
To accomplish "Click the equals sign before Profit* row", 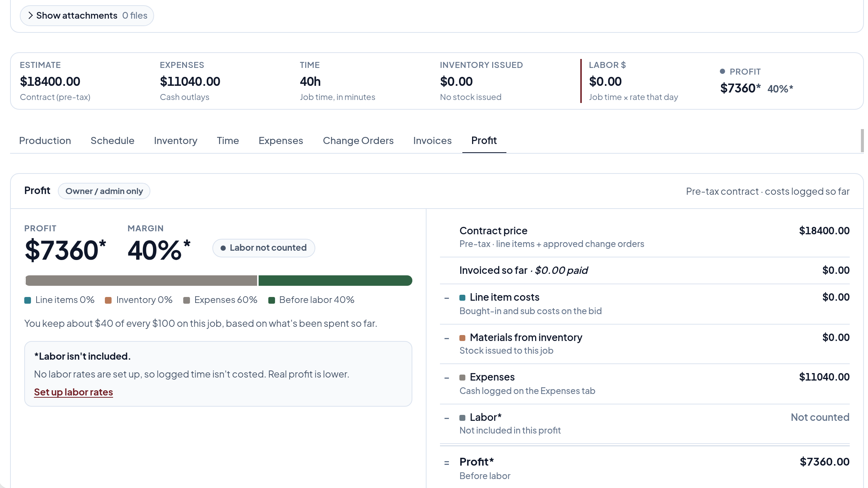I will click(447, 463).
